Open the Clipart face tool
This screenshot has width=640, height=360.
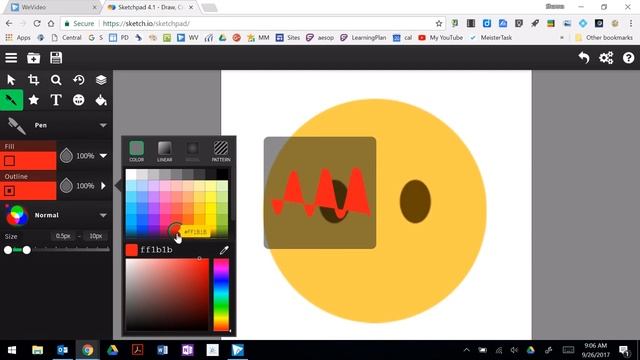click(79, 100)
